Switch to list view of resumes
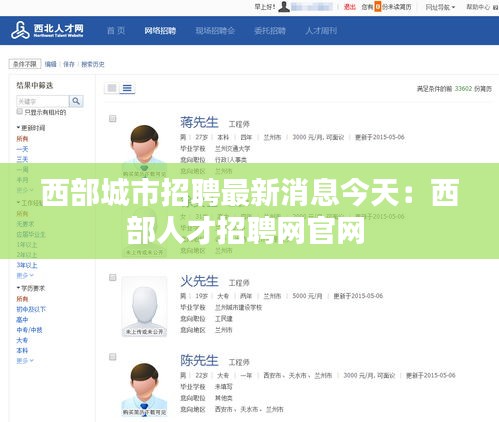Screen dimensions: 499x422 (127, 88)
